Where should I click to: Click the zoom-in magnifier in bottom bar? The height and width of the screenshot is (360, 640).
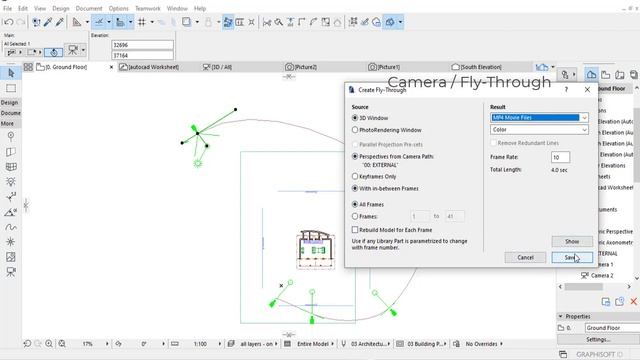49,344
